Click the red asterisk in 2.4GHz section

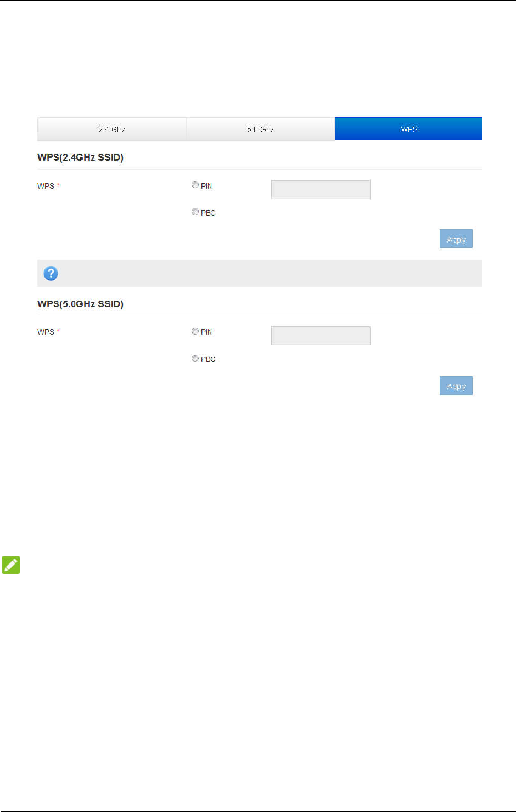point(58,185)
